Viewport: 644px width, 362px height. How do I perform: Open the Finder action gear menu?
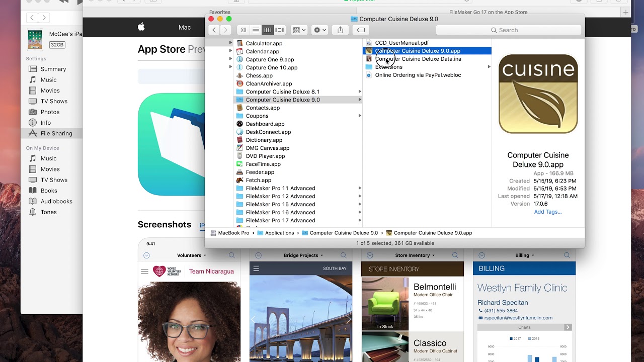[x=319, y=30]
